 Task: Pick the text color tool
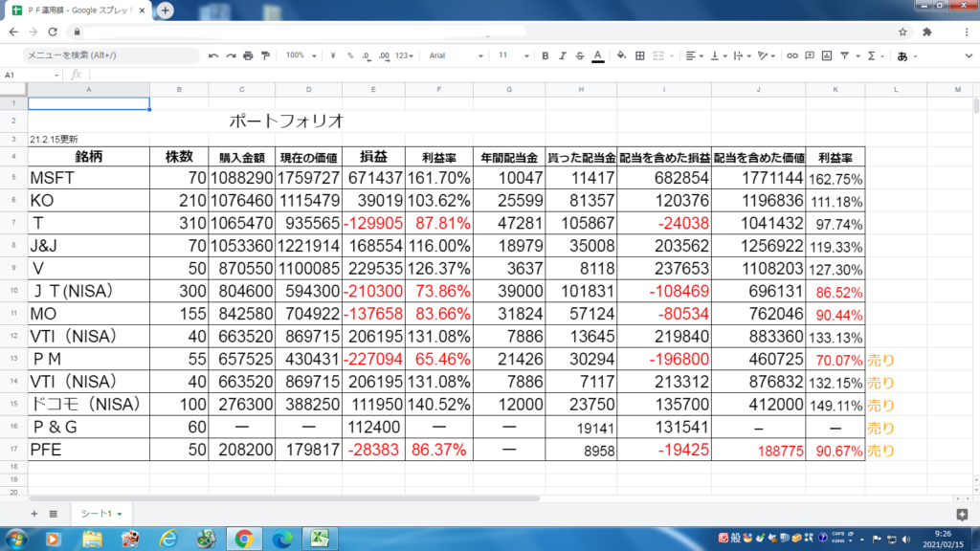(598, 55)
